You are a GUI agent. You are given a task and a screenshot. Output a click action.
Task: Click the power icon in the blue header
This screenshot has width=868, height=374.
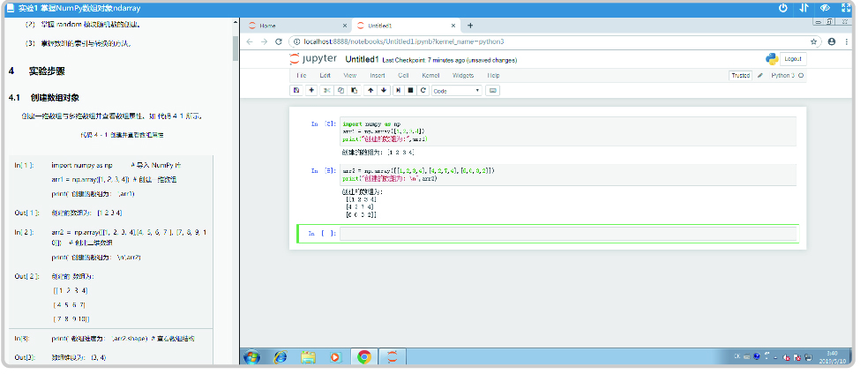tap(782, 8)
